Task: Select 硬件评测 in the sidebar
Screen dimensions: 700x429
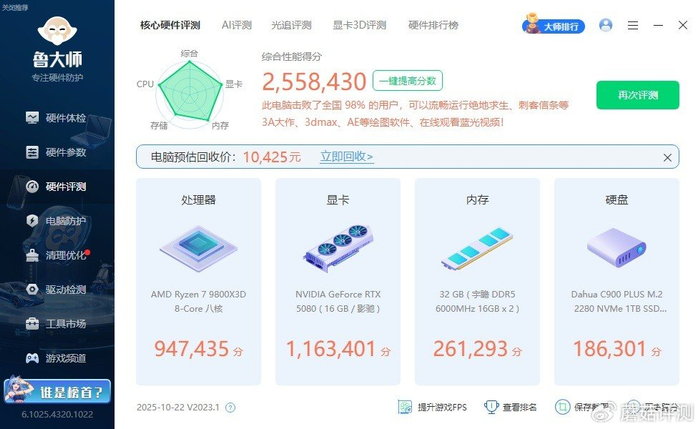Action: point(56,187)
